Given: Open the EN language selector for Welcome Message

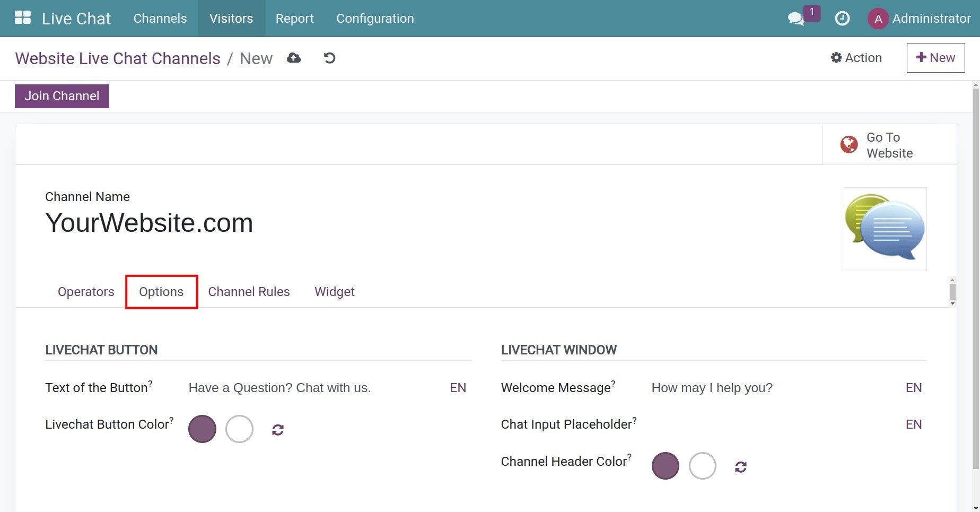Looking at the screenshot, I should pyautogui.click(x=914, y=388).
